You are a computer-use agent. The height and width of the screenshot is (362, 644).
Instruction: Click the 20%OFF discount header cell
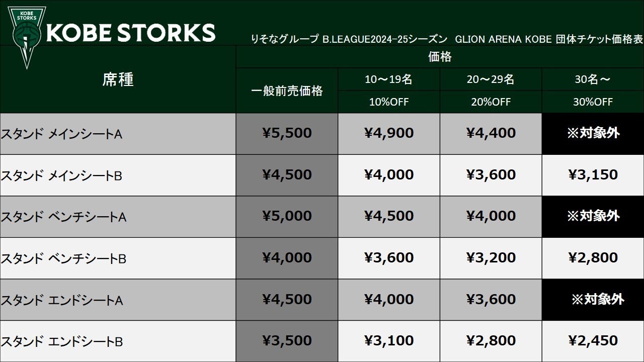[x=491, y=102]
